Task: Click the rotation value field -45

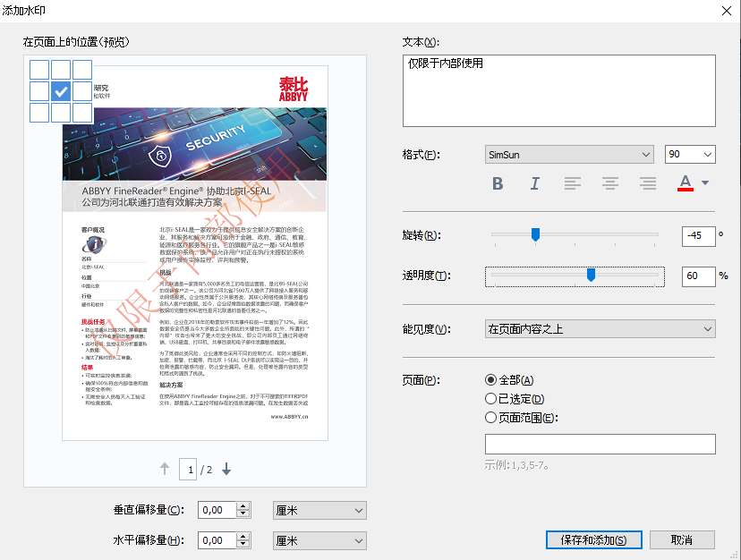Action: pyautogui.click(x=698, y=236)
